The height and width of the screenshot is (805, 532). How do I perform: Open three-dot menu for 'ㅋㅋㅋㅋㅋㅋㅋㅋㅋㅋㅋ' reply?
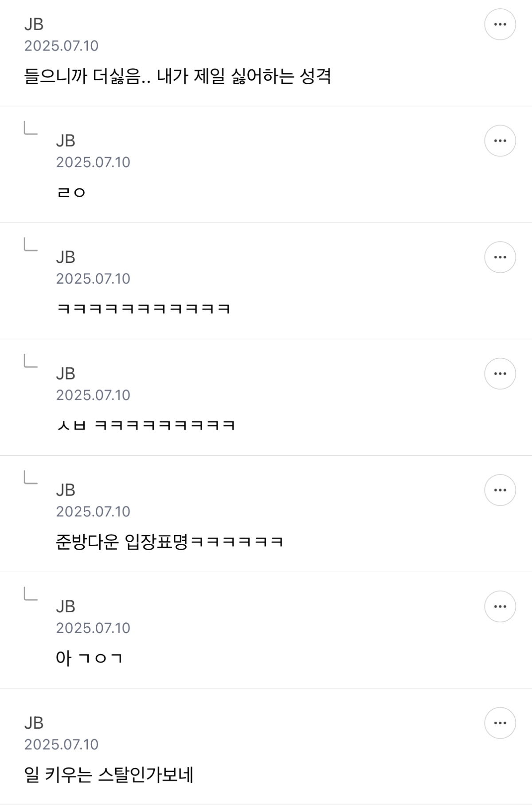pyautogui.click(x=500, y=257)
